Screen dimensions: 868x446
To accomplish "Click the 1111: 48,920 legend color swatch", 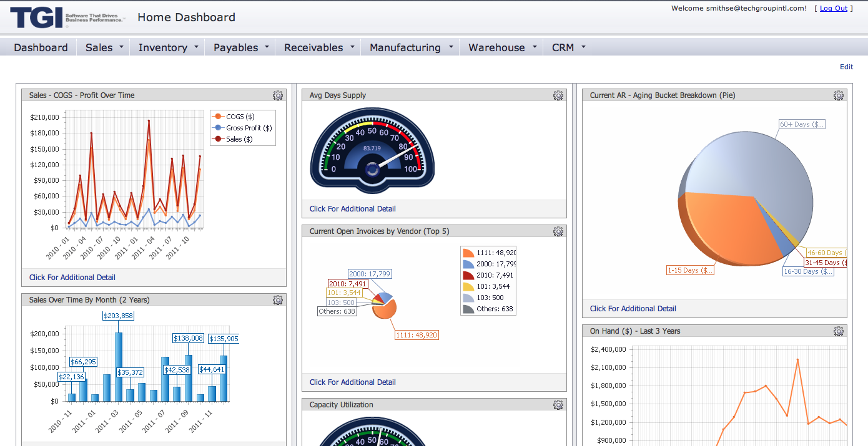I will [470, 252].
